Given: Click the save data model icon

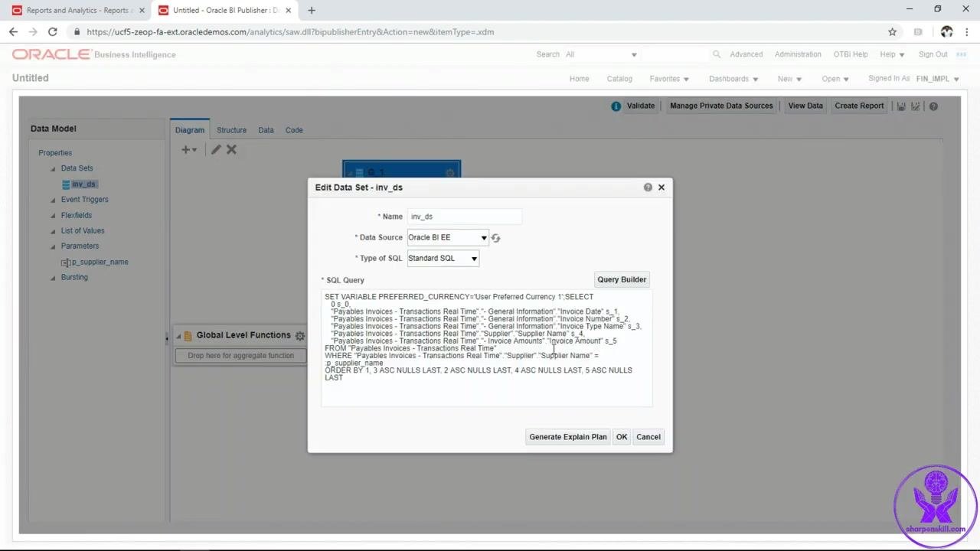Looking at the screenshot, I should pos(901,106).
